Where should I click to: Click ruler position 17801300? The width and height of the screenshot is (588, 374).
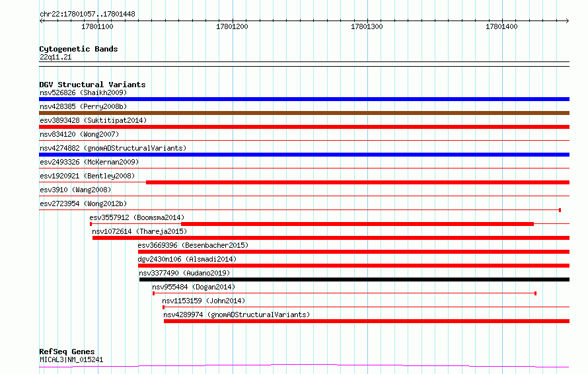pos(367,26)
